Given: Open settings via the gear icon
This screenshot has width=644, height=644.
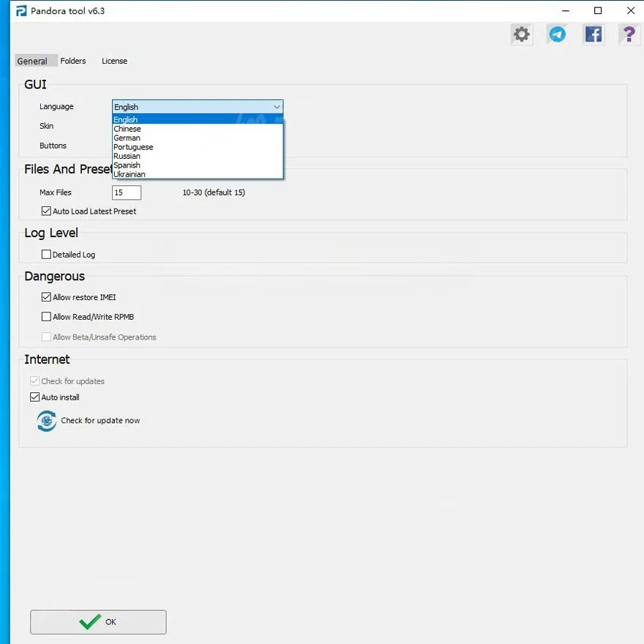Looking at the screenshot, I should point(522,34).
